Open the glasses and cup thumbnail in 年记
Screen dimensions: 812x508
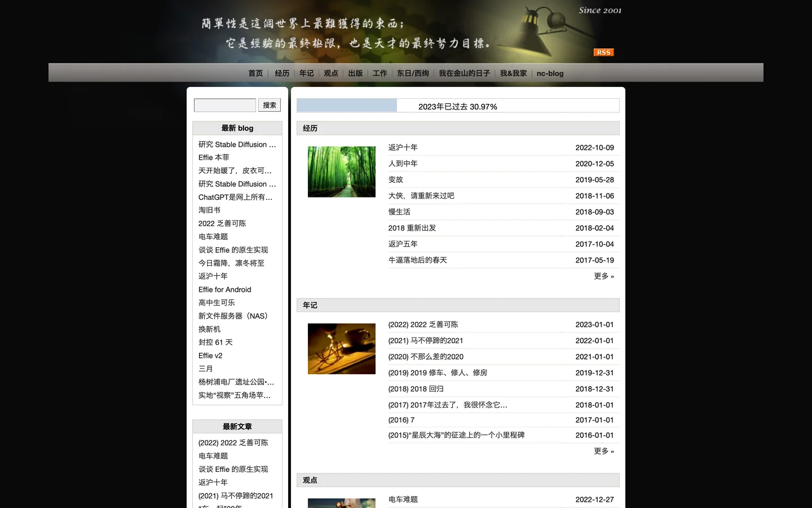coord(342,349)
